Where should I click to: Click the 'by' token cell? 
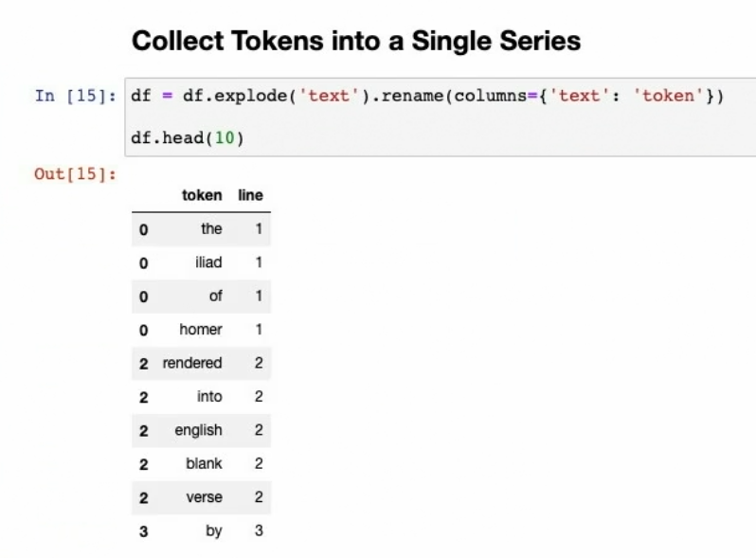pyautogui.click(x=214, y=531)
